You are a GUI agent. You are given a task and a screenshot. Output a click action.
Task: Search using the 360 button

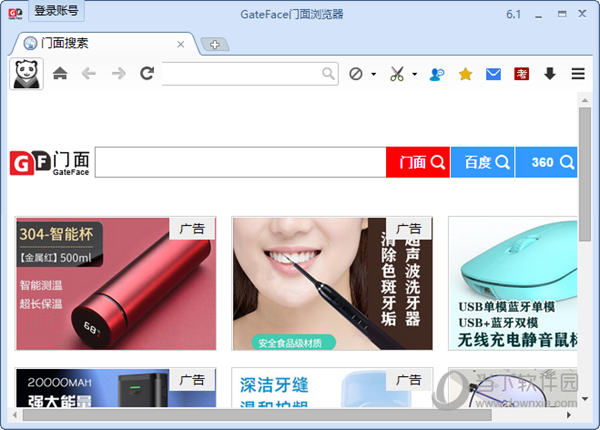[546, 162]
